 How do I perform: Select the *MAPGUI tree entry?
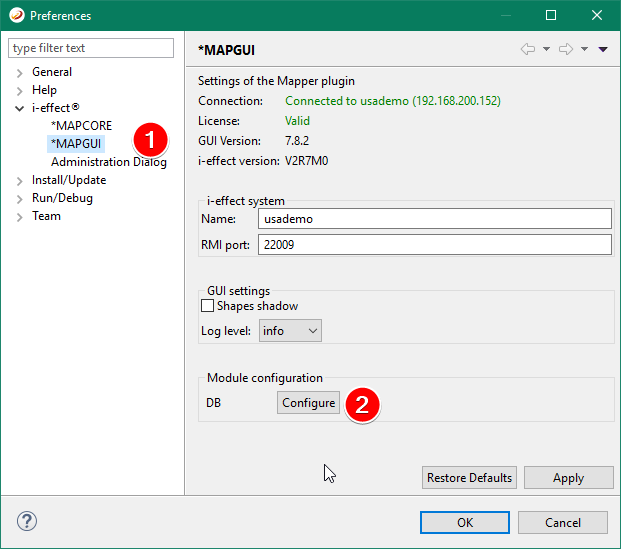coord(77,144)
